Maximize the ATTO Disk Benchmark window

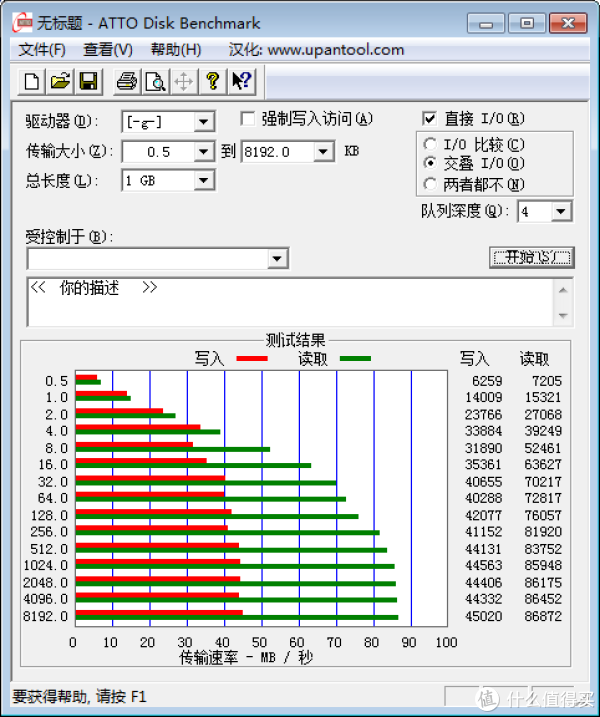click(x=527, y=23)
